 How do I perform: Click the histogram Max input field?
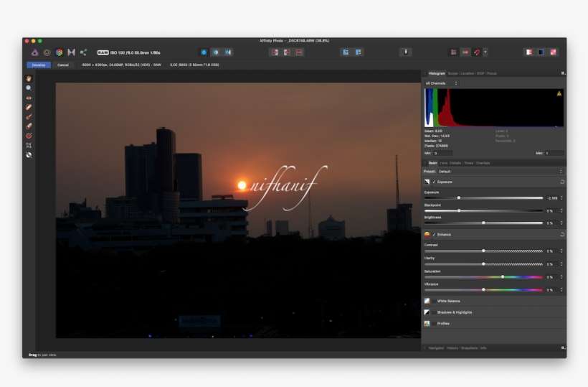click(x=554, y=153)
